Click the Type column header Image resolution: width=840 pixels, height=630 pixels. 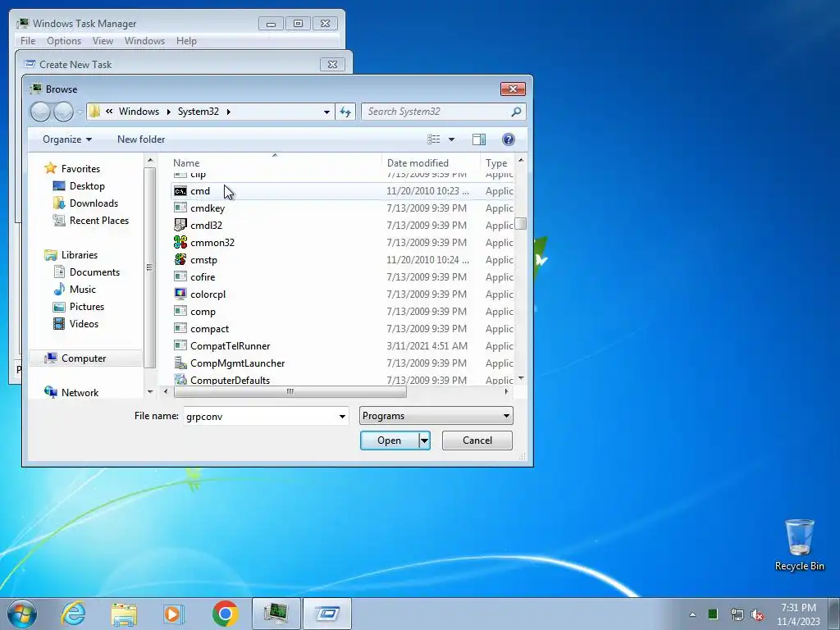[497, 163]
